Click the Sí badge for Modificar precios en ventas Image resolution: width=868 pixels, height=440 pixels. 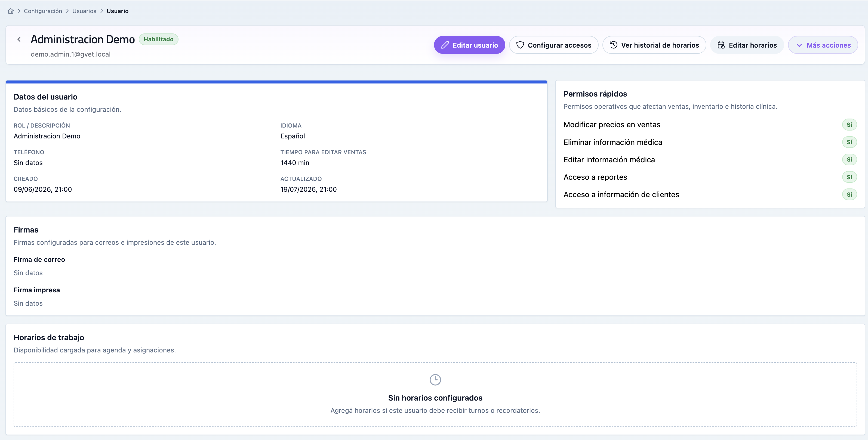849,125
